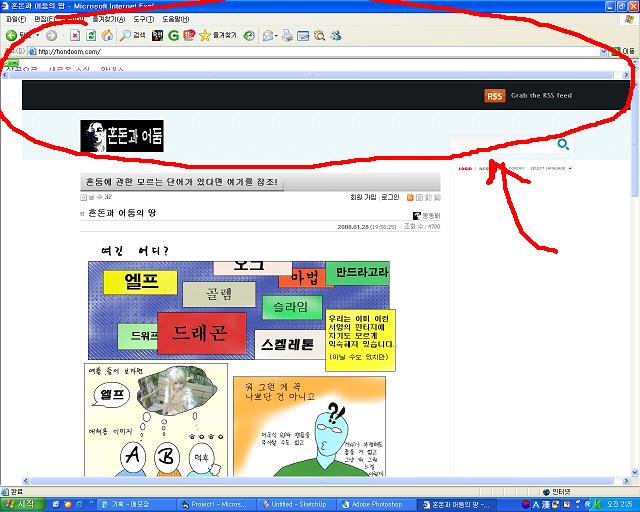
Task: Open the 도구(T) Tools menu
Action: click(x=144, y=19)
